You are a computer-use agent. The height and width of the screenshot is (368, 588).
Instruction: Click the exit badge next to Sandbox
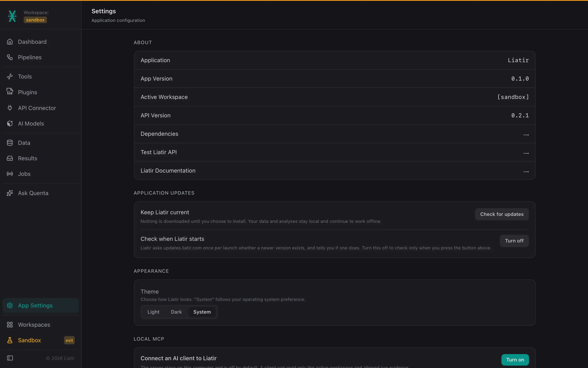pos(69,340)
